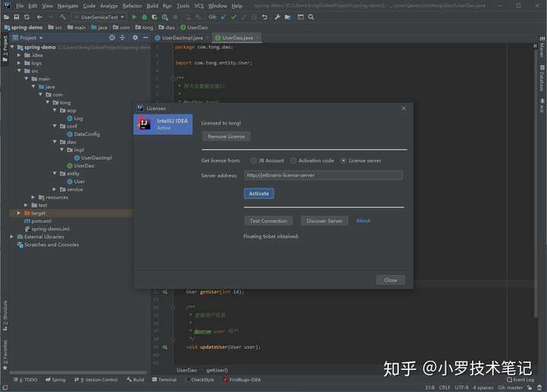Select IntelliJ IDEA Active product entry

(x=163, y=124)
